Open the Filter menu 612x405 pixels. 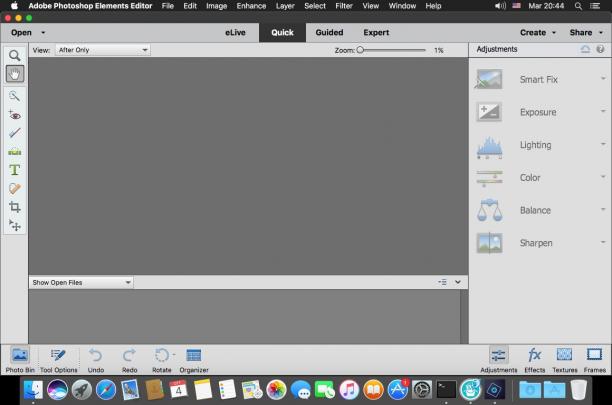coord(344,6)
